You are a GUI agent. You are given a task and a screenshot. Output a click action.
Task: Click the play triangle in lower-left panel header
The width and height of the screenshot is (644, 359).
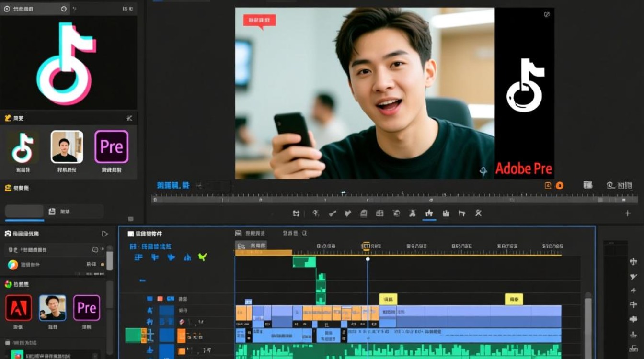pos(105,234)
